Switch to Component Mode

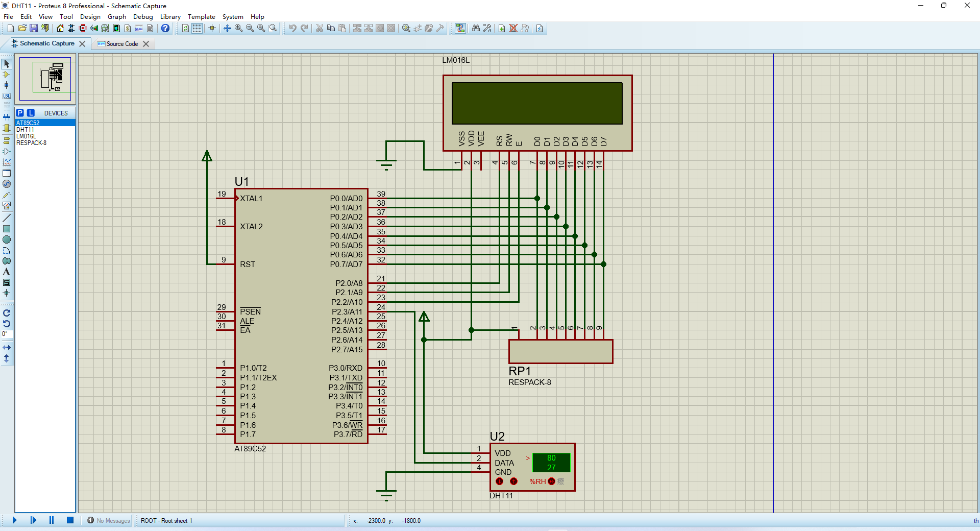7,75
